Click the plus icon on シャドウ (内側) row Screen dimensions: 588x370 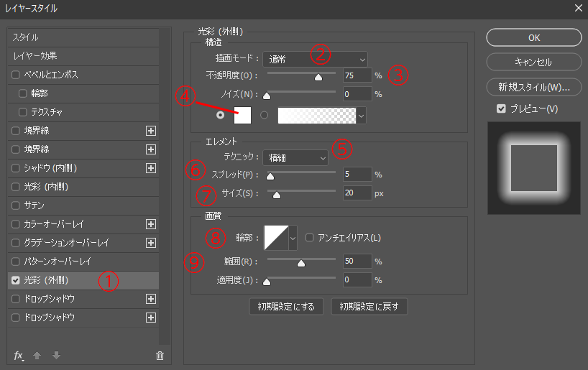151,168
